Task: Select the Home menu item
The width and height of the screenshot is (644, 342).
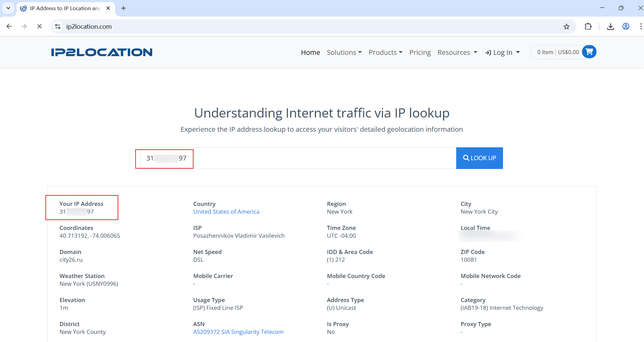Action: click(310, 52)
